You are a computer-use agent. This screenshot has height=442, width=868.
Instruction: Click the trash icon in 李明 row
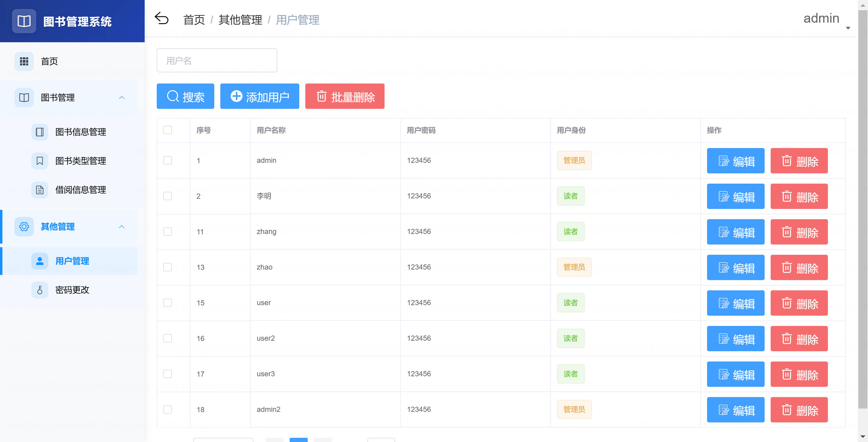[786, 197]
